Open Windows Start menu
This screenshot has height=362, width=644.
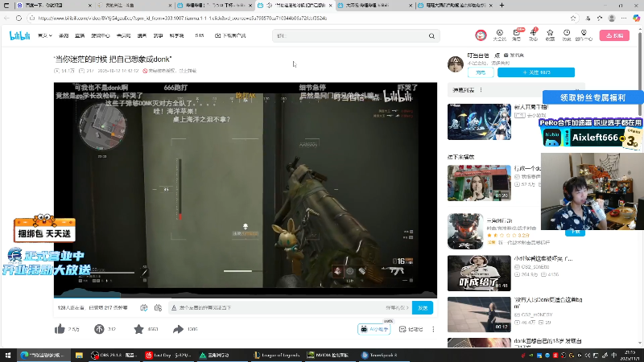pos(8,356)
